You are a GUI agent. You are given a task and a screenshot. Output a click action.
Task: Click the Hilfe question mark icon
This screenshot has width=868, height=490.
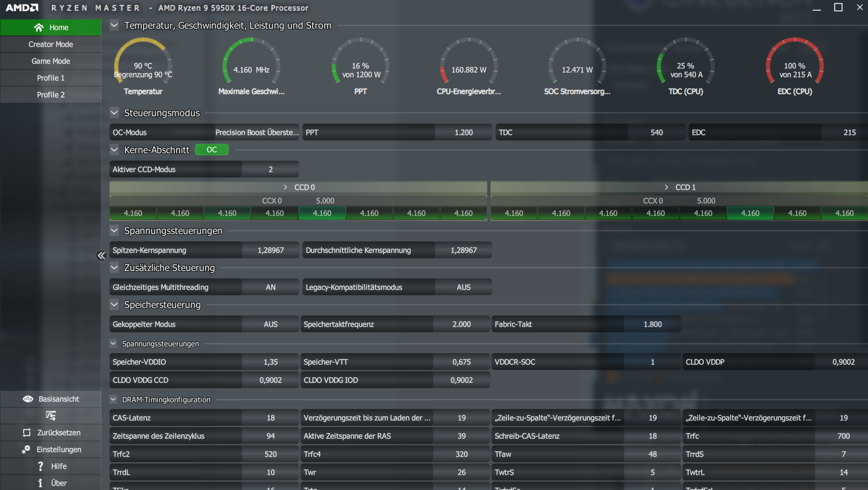pos(40,466)
